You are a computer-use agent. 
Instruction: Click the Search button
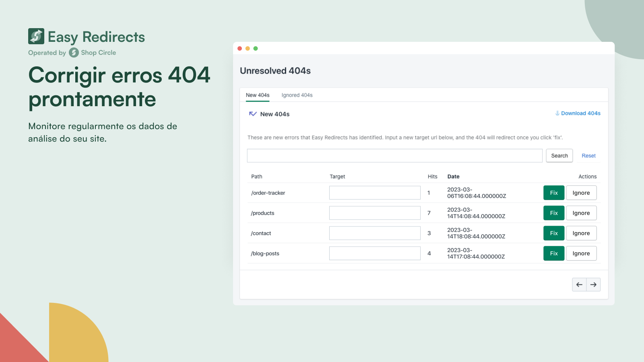pyautogui.click(x=559, y=156)
